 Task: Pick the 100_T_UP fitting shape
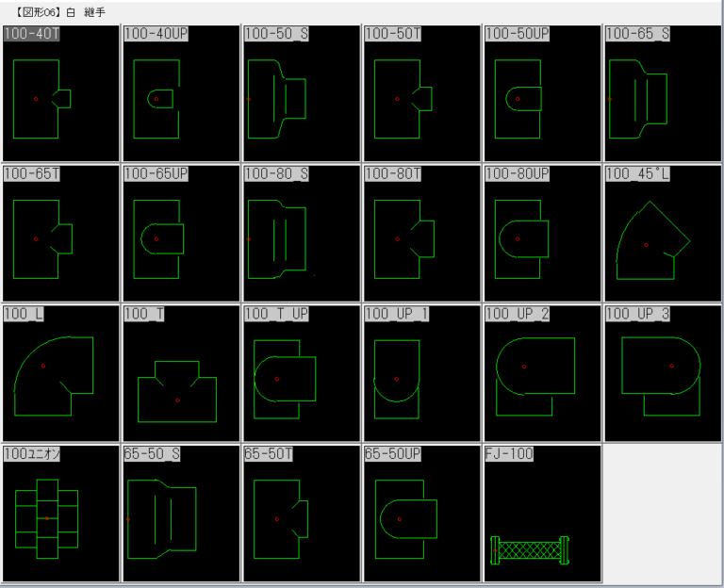(x=302, y=373)
